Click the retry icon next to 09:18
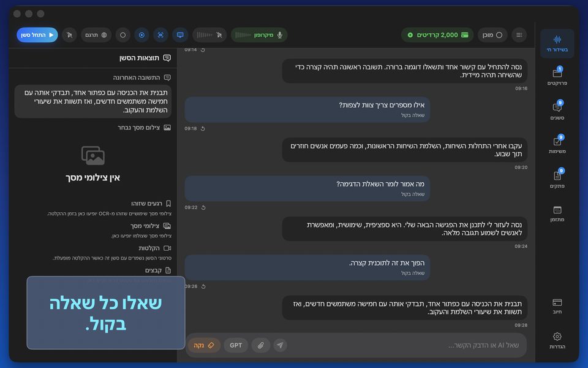The image size is (588, 368). (x=203, y=128)
